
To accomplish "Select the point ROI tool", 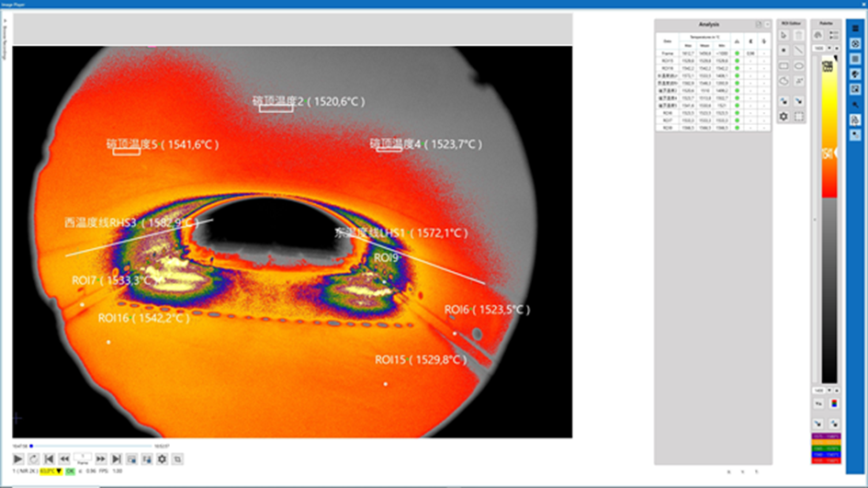I will click(783, 51).
